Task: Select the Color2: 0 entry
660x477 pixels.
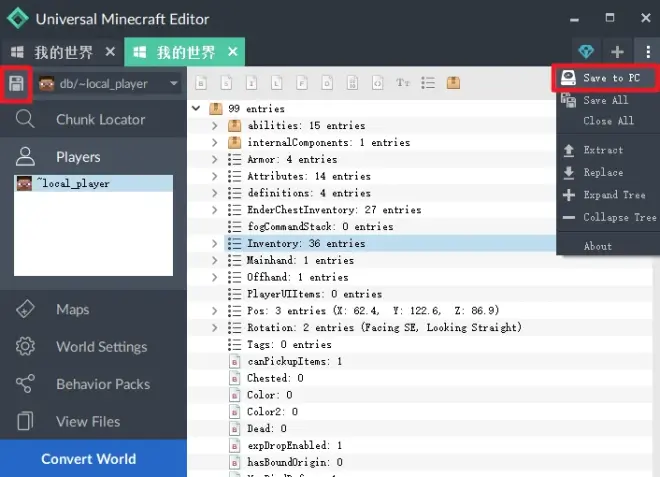Action: (x=272, y=412)
